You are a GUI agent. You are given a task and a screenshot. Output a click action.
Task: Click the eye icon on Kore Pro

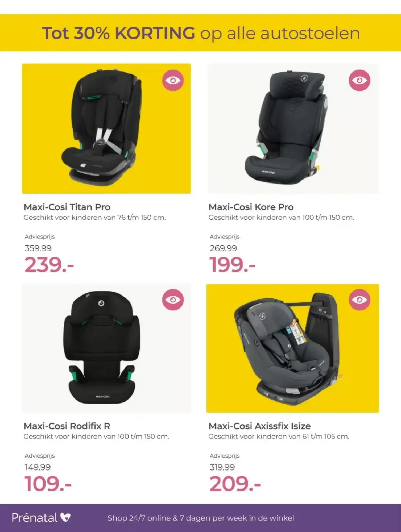point(359,80)
